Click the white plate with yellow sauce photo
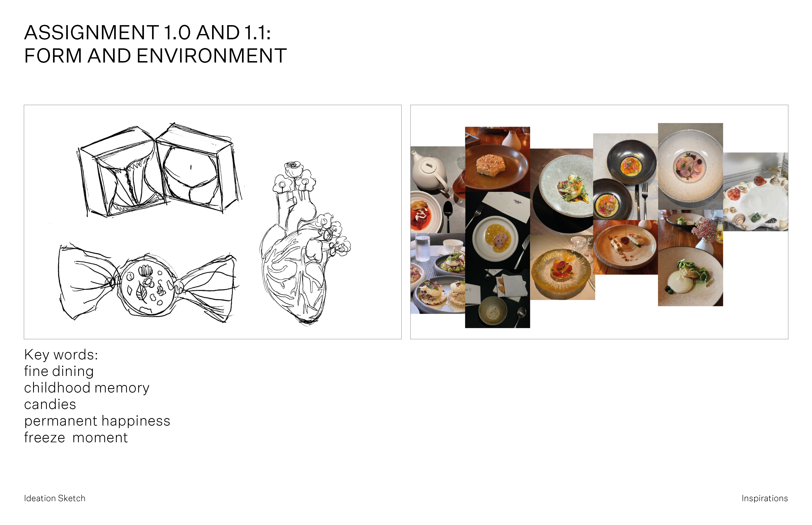The height and width of the screenshot is (525, 812). pos(497,260)
